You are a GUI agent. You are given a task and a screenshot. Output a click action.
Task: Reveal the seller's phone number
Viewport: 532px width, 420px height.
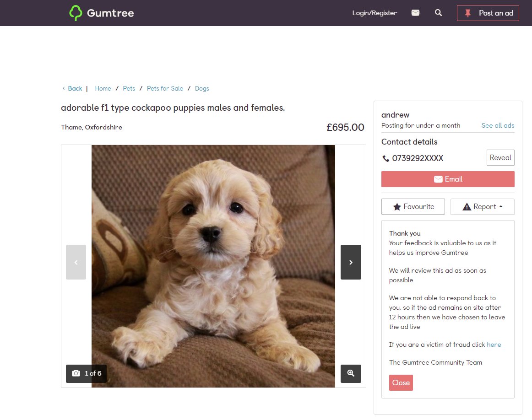pos(500,157)
